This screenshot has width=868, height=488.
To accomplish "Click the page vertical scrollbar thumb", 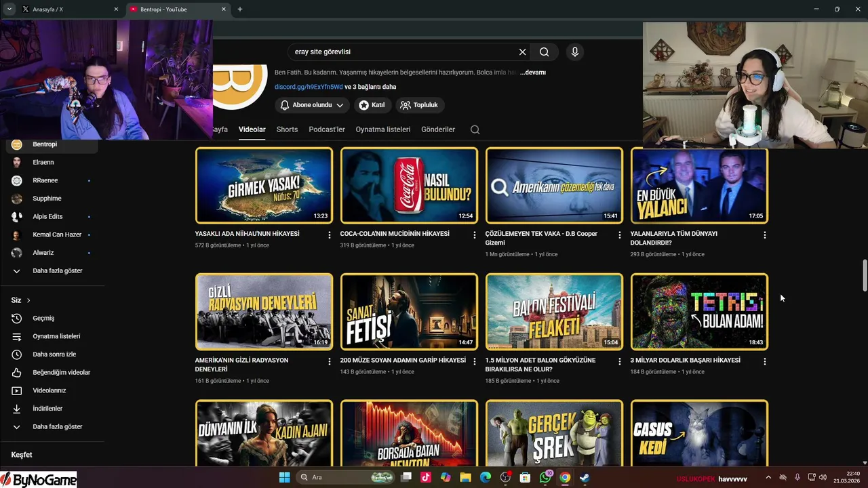I will coord(865,276).
